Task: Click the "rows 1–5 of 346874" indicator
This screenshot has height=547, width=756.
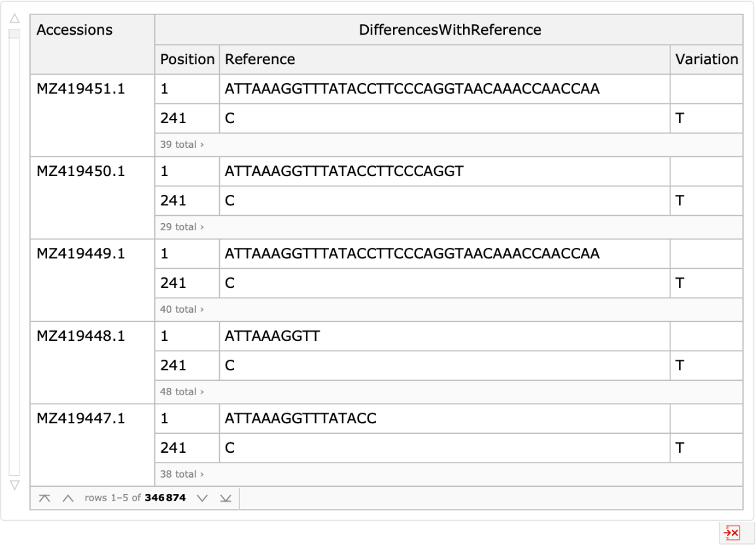Action: click(135, 499)
